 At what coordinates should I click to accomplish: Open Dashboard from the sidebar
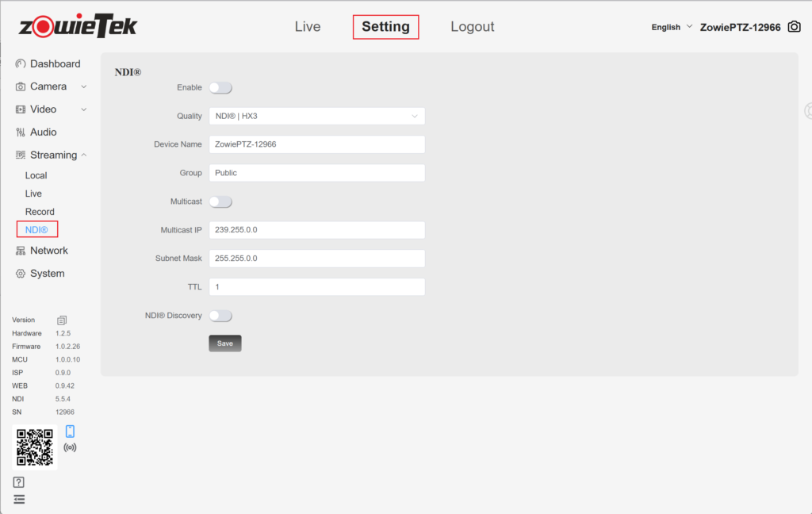click(54, 63)
